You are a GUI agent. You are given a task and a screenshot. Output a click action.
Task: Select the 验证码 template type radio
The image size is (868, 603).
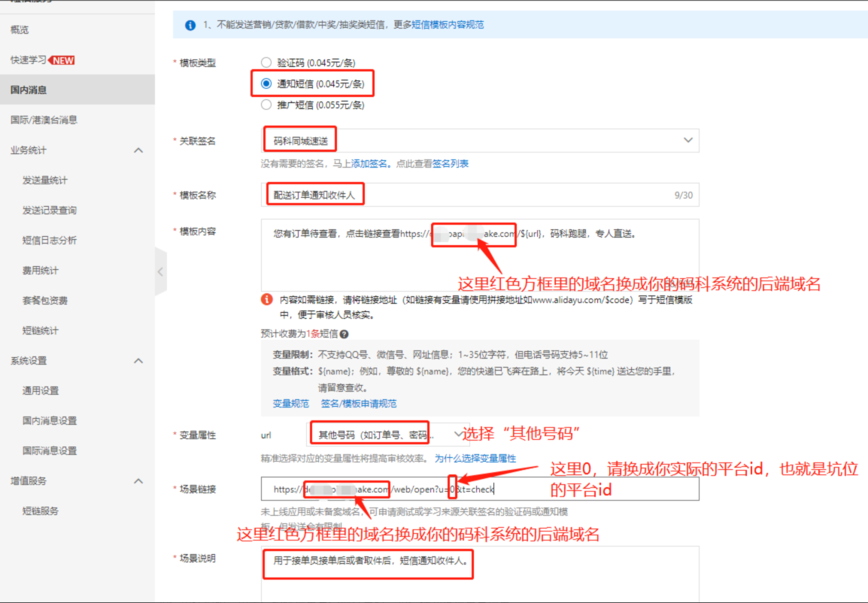pos(266,63)
